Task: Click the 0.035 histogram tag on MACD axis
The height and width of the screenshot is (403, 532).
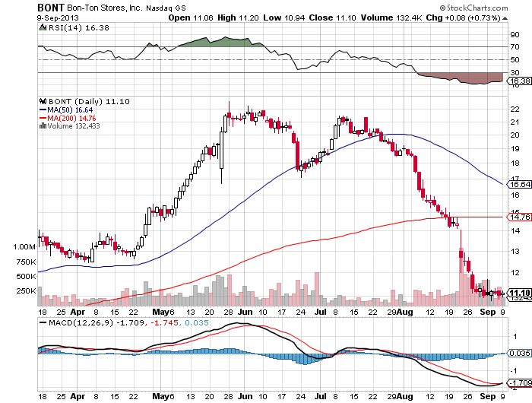Action: coord(519,354)
